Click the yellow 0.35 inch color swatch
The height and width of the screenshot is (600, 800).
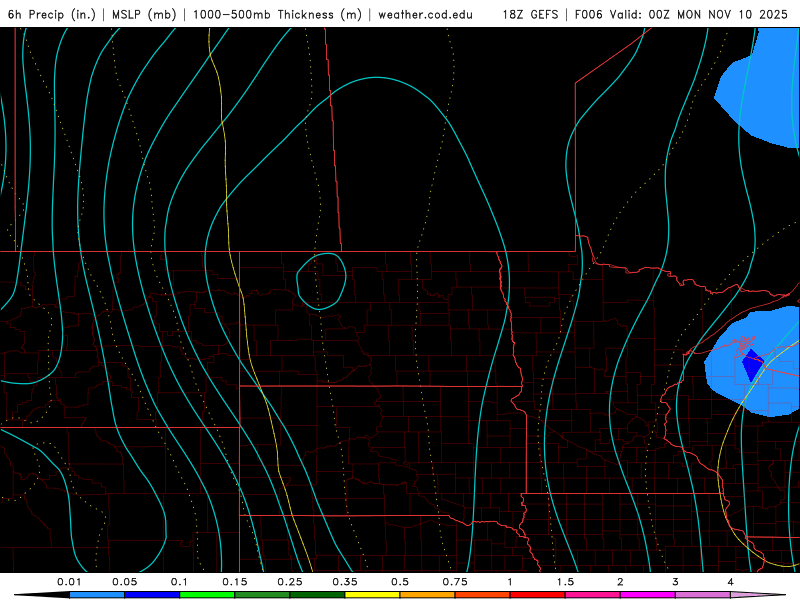coord(372,595)
